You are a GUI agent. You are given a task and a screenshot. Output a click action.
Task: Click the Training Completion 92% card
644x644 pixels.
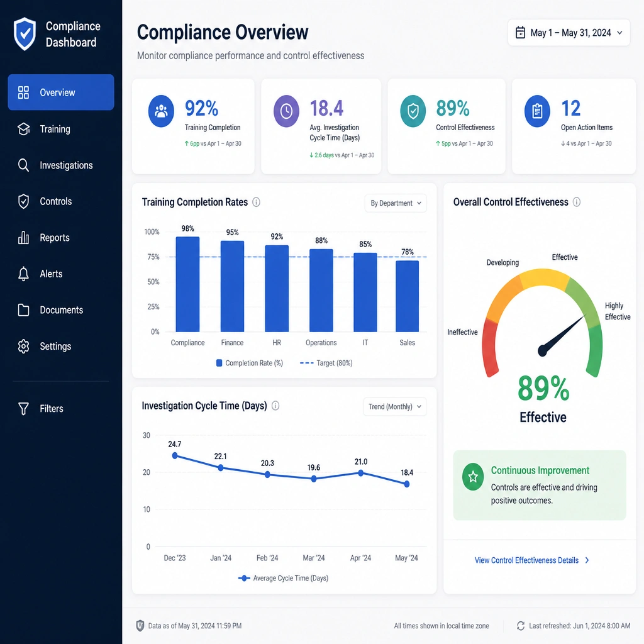193,126
